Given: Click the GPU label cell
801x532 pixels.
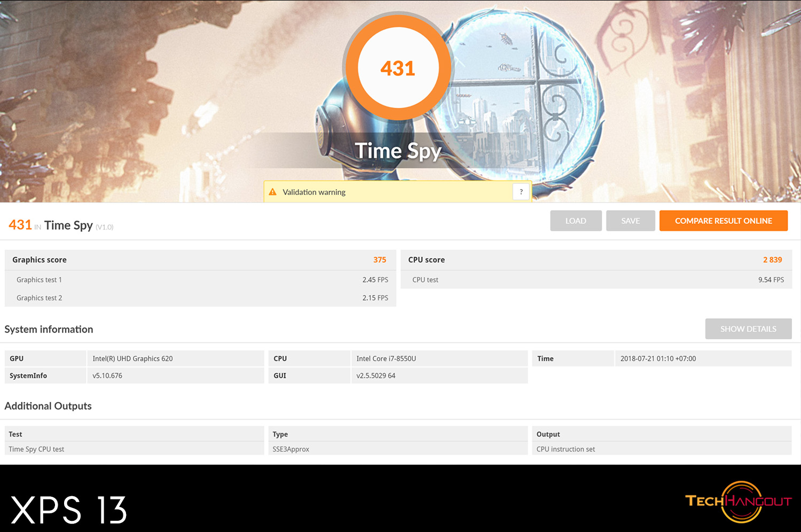Looking at the screenshot, I should 45,359.
